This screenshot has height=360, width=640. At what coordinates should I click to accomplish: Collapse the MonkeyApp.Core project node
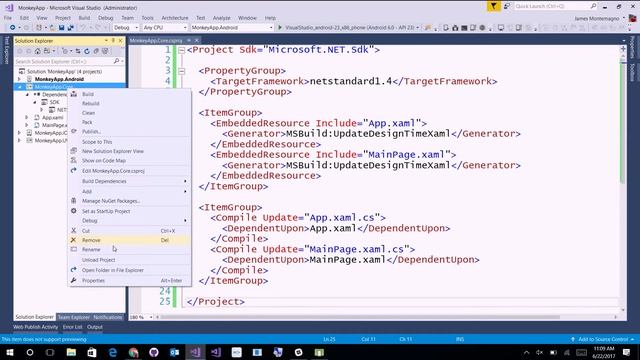[x=19, y=87]
